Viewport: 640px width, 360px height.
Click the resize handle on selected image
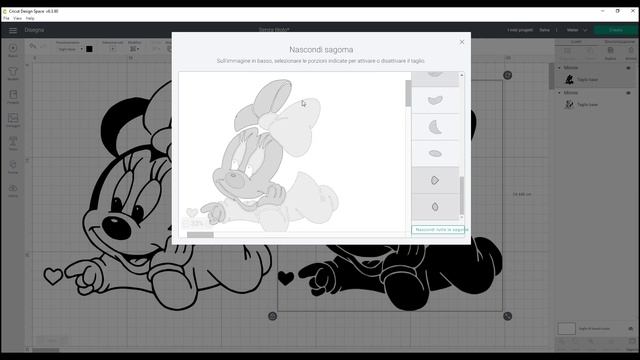(x=507, y=316)
